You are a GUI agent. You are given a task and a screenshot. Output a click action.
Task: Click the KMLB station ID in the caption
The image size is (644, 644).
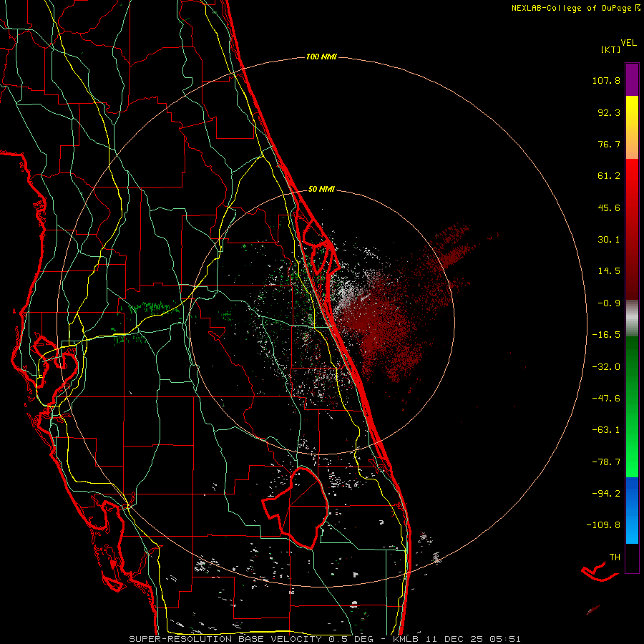pyautogui.click(x=406, y=639)
